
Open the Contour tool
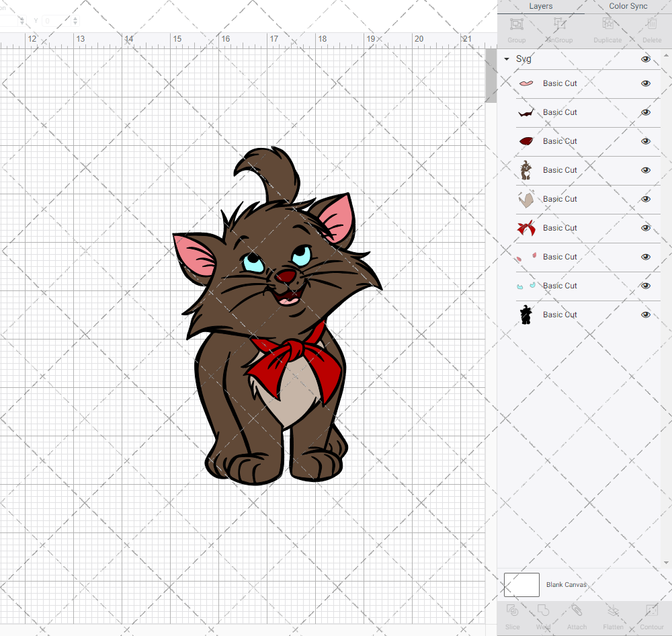click(651, 610)
